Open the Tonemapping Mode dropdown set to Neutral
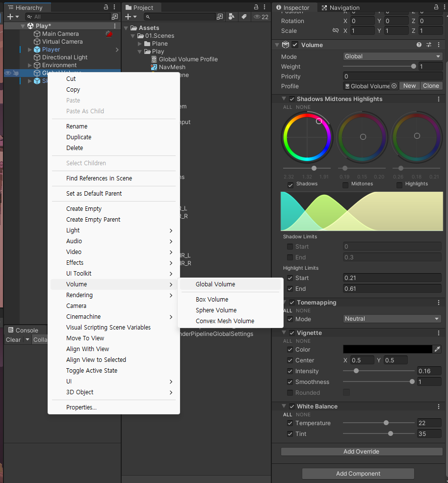Image resolution: width=448 pixels, height=483 pixels. point(392,319)
